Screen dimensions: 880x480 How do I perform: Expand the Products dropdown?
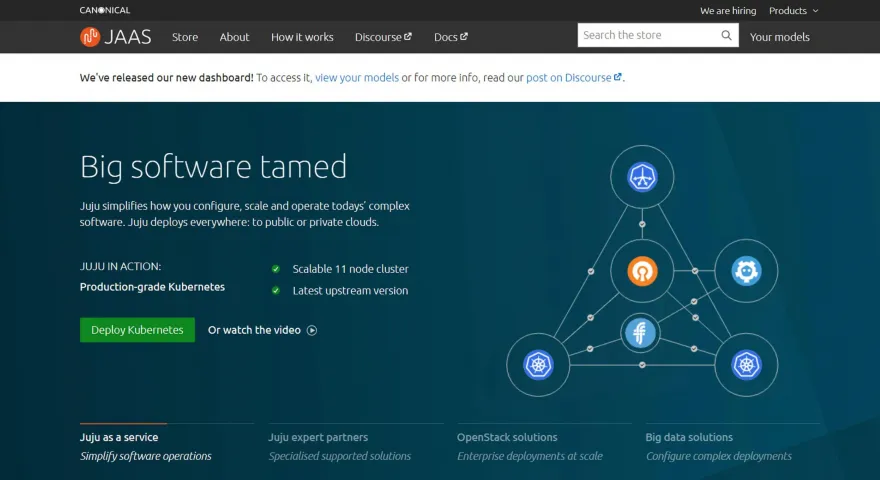[x=794, y=11]
